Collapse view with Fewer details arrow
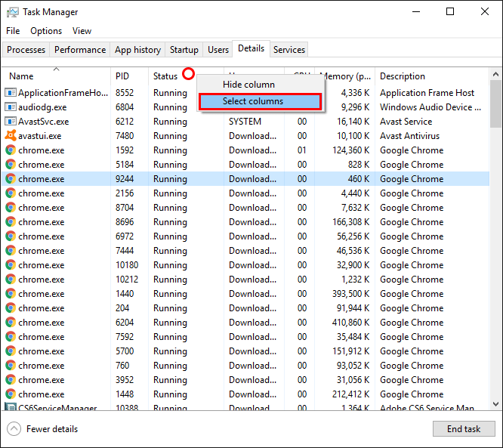 click(14, 429)
